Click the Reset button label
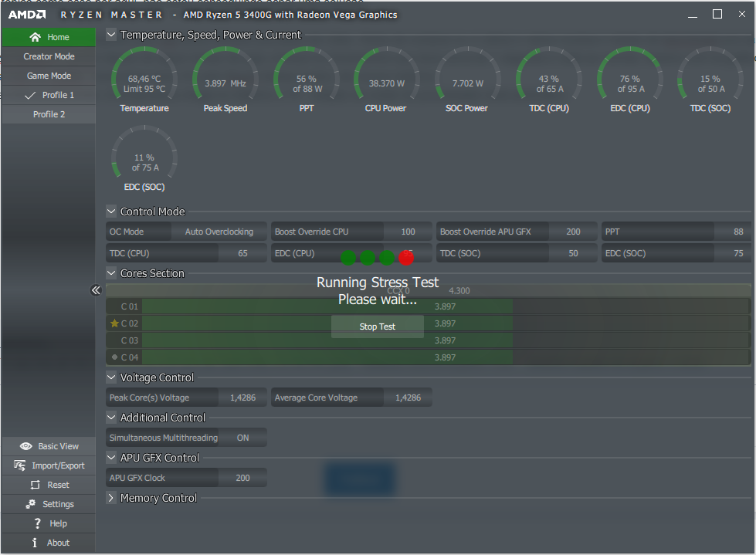The image size is (756, 555). coord(58,485)
